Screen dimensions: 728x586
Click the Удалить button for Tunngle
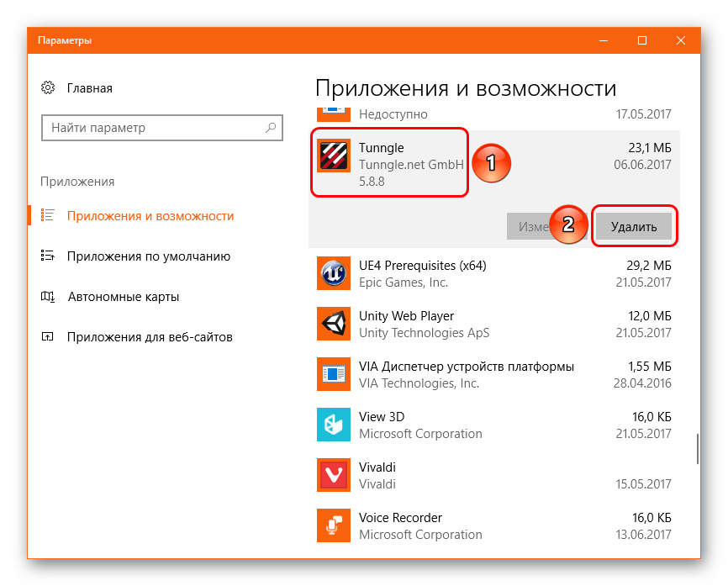(634, 227)
